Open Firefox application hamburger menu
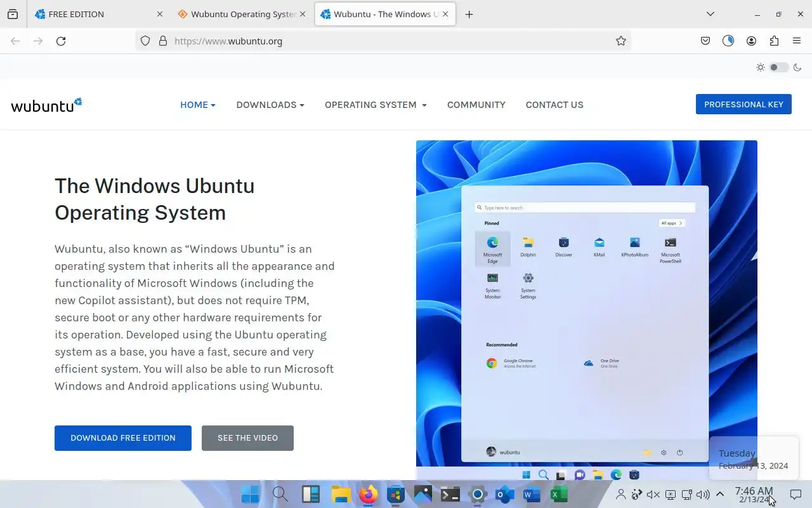This screenshot has width=812, height=508. coord(797,41)
